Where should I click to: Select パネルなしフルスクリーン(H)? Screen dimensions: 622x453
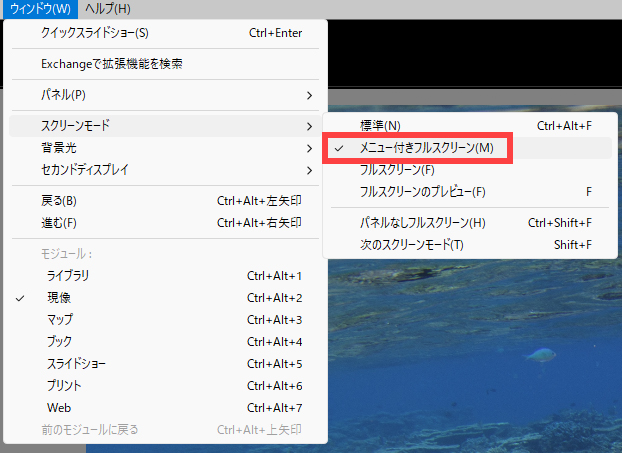422,223
